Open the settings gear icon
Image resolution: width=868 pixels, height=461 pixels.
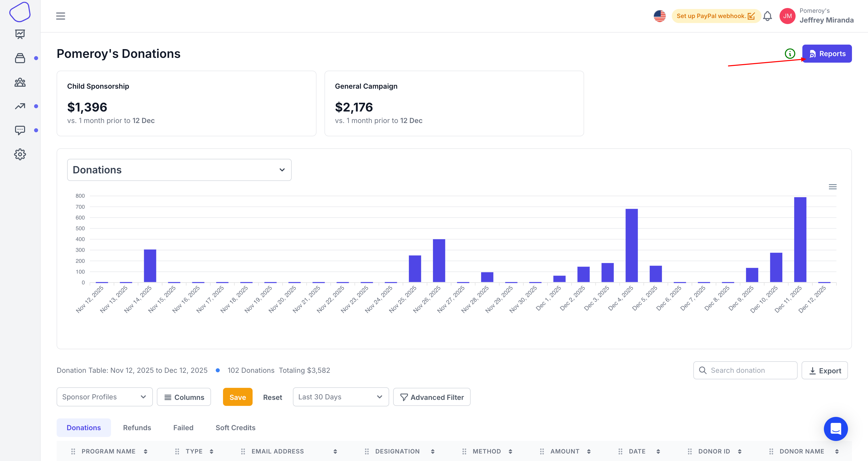pyautogui.click(x=20, y=154)
